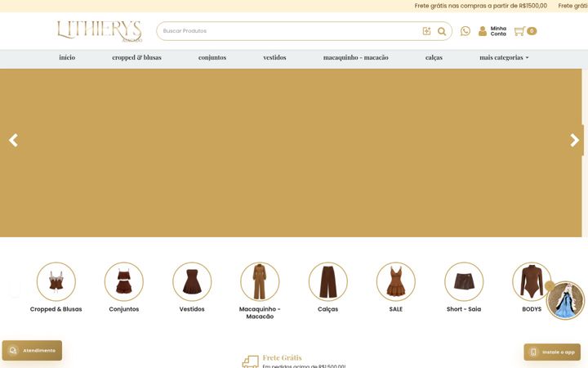
Task: Open calças menu item
Action: click(434, 57)
